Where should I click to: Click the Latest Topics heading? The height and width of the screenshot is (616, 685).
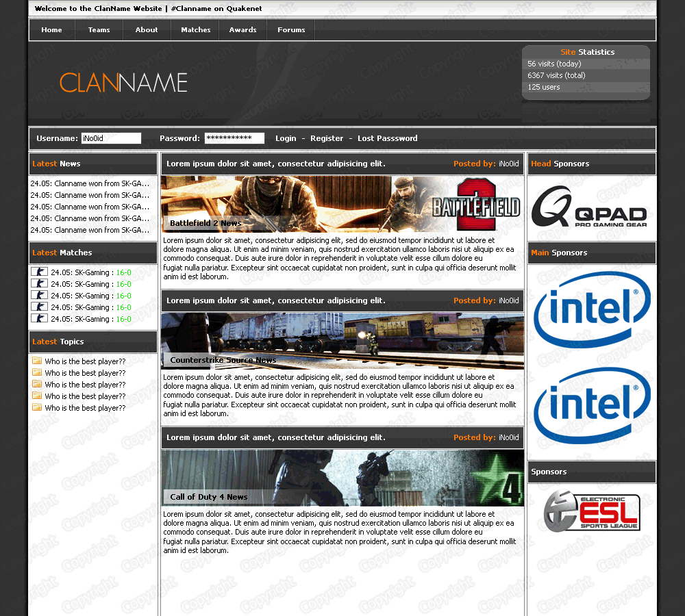point(58,342)
